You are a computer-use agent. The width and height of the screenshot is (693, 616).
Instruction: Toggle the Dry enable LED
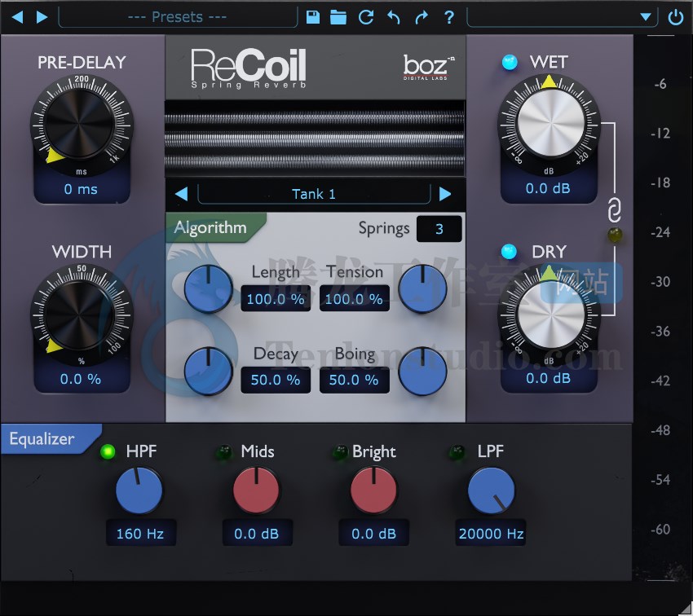click(509, 252)
